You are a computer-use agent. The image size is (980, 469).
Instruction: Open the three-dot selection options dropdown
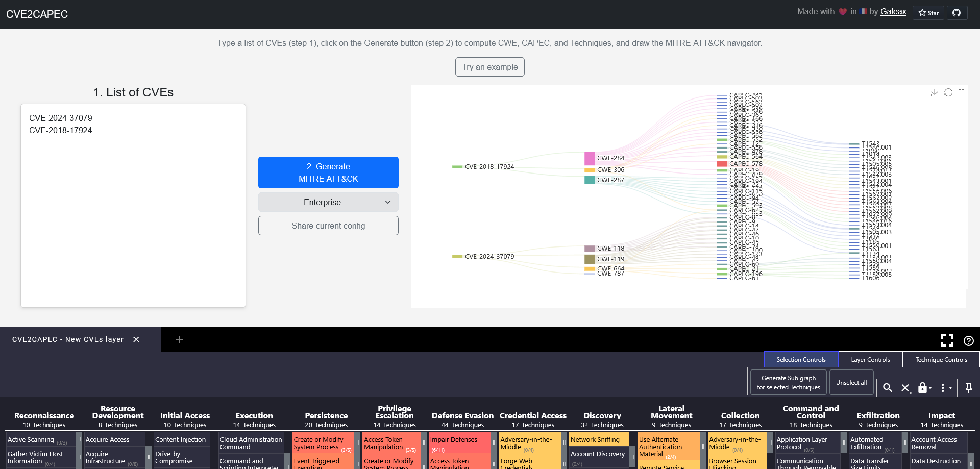[x=946, y=388]
